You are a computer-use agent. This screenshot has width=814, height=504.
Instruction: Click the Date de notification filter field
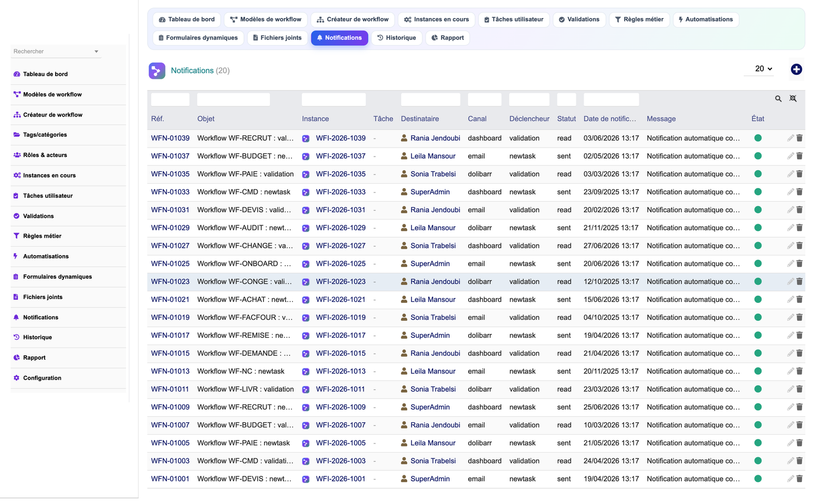pos(611,100)
